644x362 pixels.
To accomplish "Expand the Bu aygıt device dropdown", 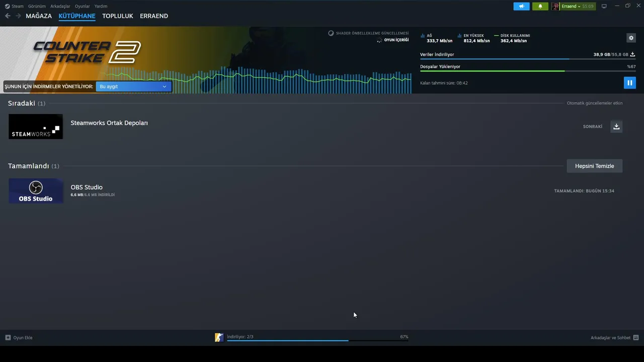I will pos(133,86).
